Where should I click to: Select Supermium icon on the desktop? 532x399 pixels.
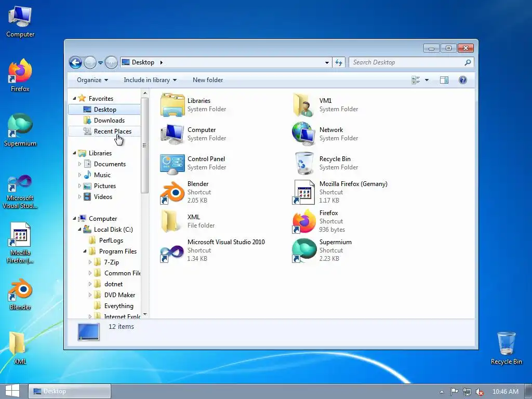point(20,130)
